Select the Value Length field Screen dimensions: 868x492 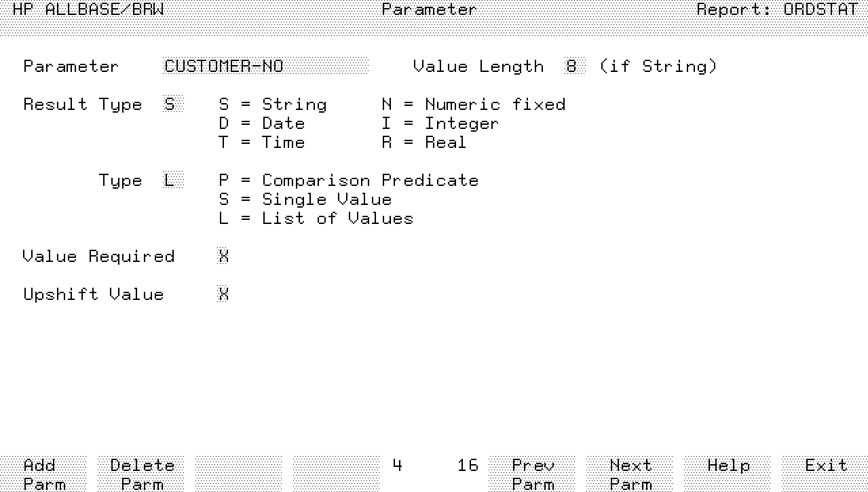point(574,67)
